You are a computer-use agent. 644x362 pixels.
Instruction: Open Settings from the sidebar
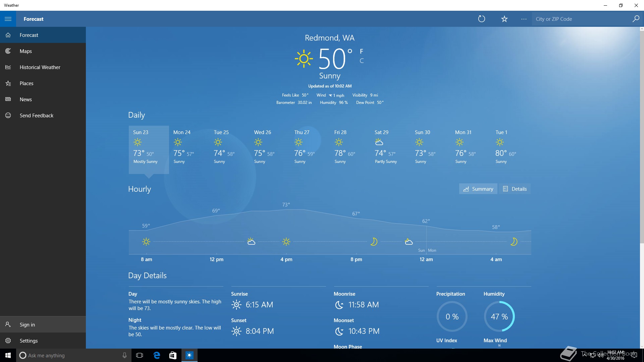43,341
